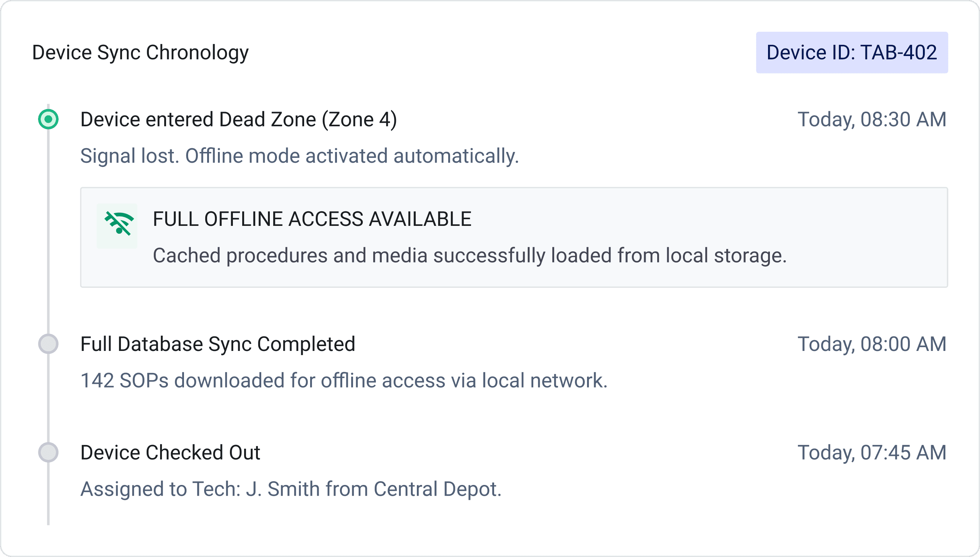Click the Device ID: TAB-402 badge
This screenshot has height=557, width=980.
(x=852, y=52)
